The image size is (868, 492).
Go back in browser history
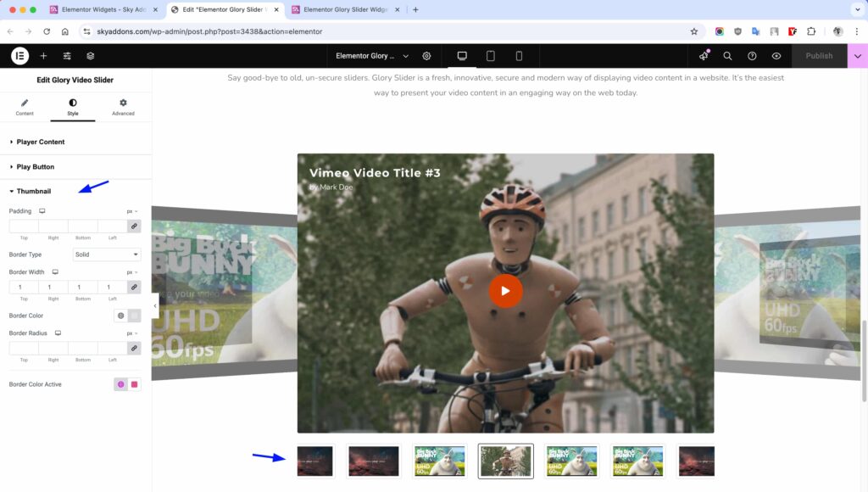[10, 31]
